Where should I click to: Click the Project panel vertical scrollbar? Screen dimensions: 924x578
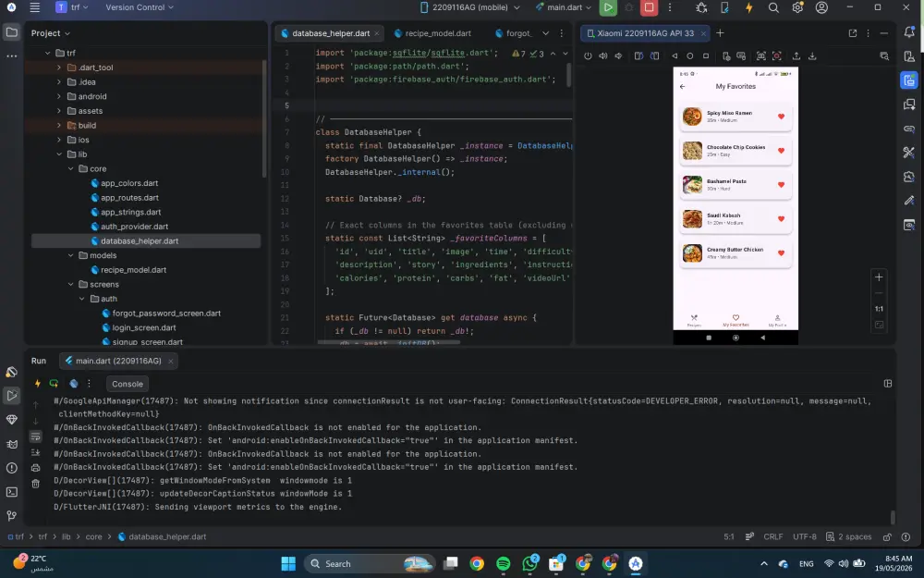coord(263,118)
